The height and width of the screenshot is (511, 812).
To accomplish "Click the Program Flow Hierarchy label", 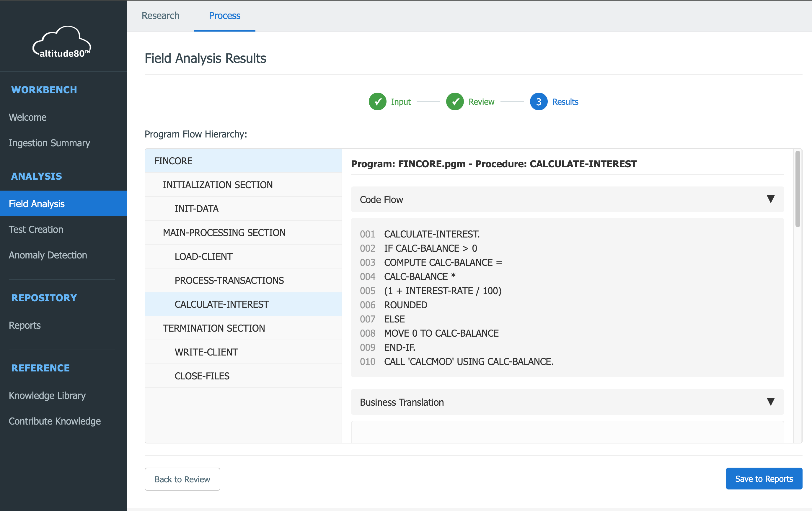I will point(196,134).
